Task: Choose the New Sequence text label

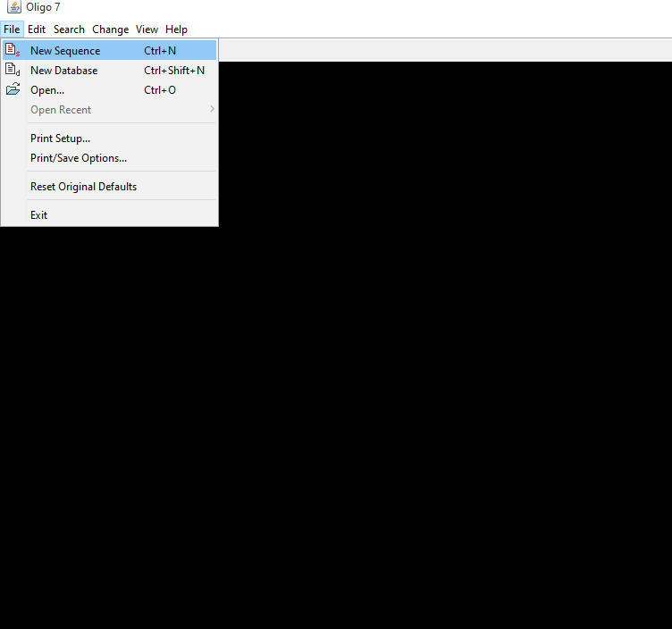Action: (x=65, y=51)
